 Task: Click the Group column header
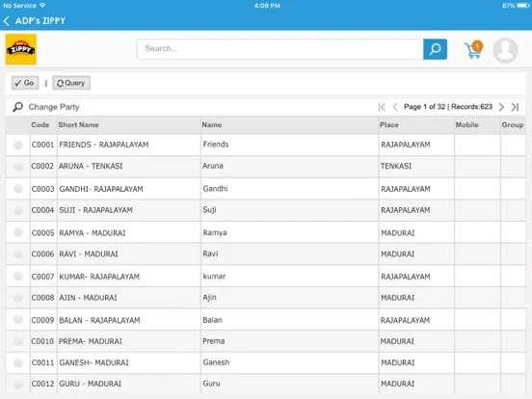(x=513, y=125)
